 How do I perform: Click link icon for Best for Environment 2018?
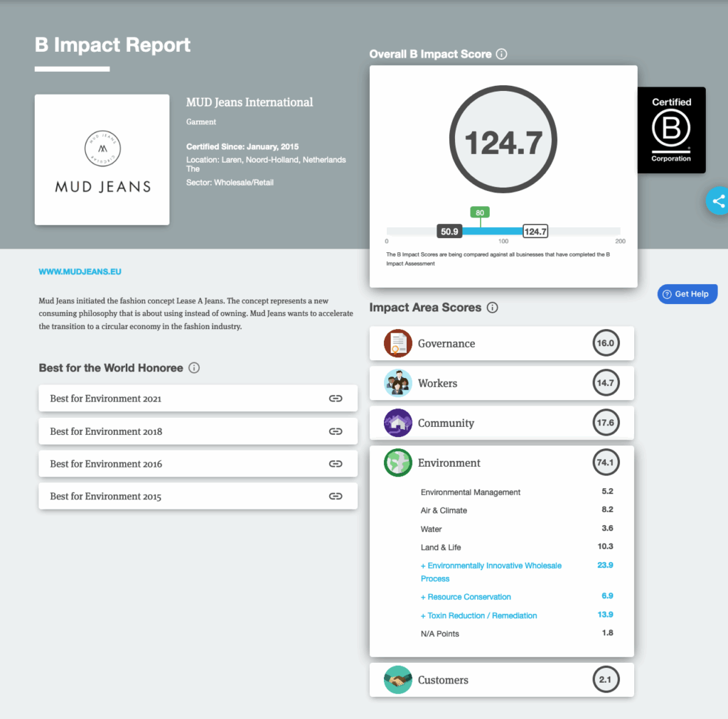[336, 431]
